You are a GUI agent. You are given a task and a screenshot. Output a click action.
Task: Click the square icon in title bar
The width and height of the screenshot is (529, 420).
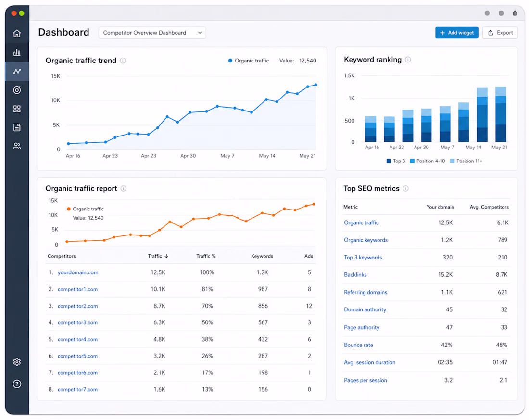point(501,13)
